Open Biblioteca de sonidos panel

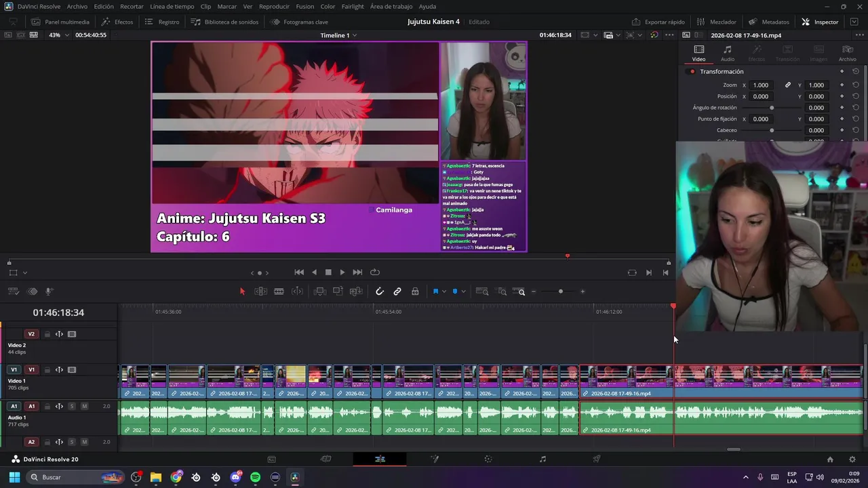224,22
